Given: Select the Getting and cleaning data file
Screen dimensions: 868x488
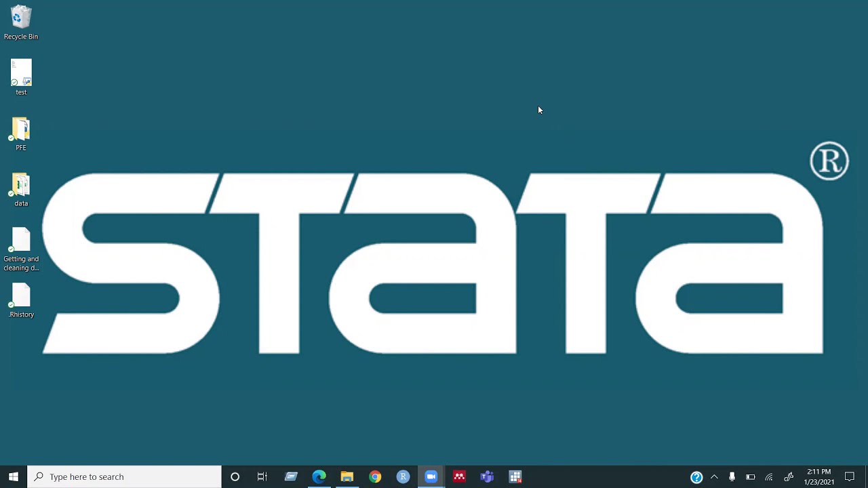Looking at the screenshot, I should tap(21, 249).
